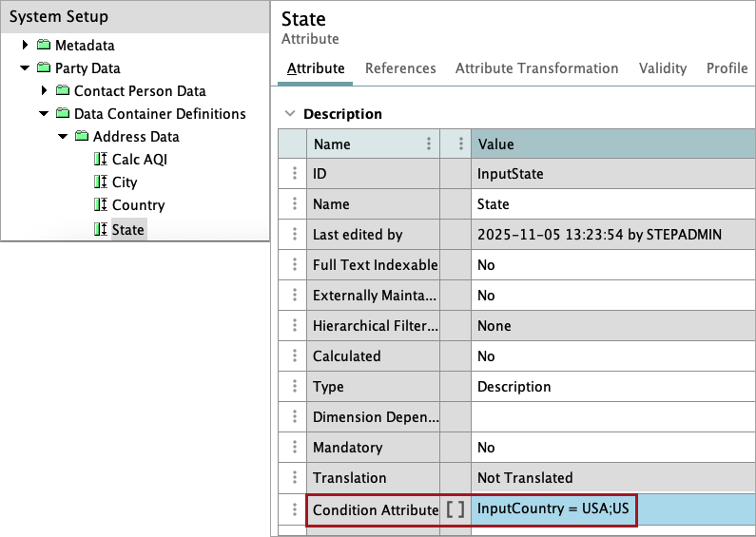Click the State attribute icon in tree
Image resolution: width=756 pixels, height=537 pixels.
click(x=101, y=230)
